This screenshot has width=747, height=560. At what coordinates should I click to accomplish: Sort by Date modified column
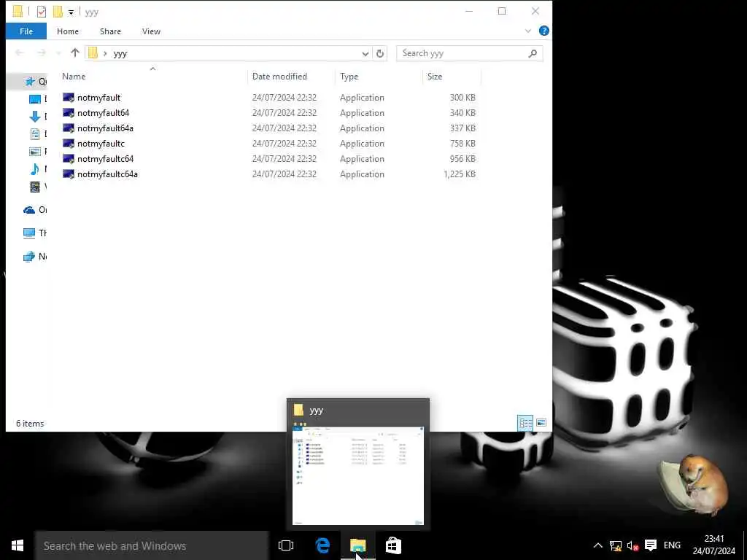279,77
